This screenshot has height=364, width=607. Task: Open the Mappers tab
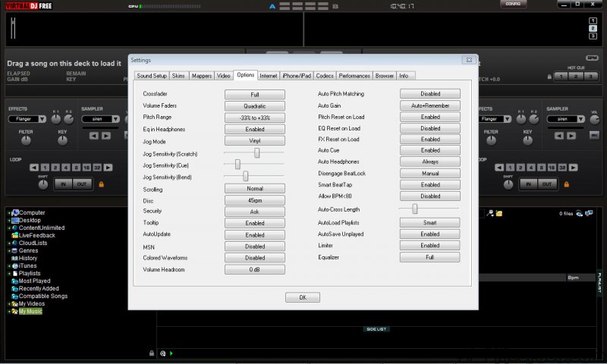(202, 76)
